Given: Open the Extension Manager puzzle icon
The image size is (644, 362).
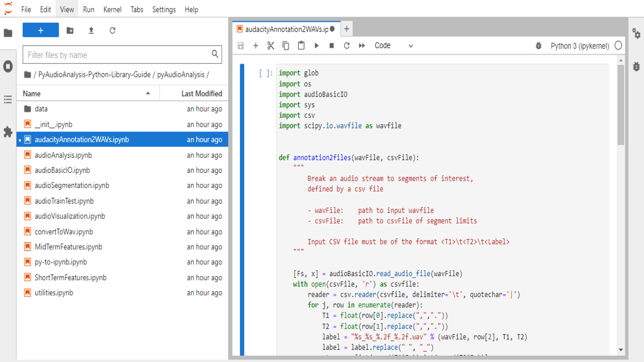Looking at the screenshot, I should click(x=8, y=132).
